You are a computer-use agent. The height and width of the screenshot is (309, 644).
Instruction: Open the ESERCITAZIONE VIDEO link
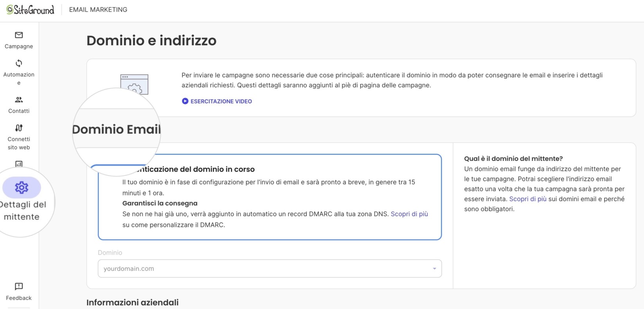[221, 101]
